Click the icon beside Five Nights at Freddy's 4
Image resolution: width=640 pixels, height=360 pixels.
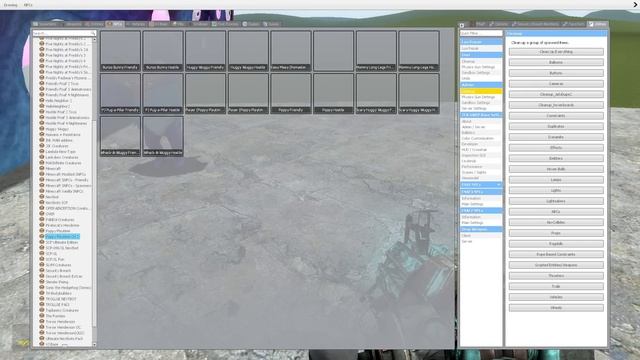pos(42,60)
